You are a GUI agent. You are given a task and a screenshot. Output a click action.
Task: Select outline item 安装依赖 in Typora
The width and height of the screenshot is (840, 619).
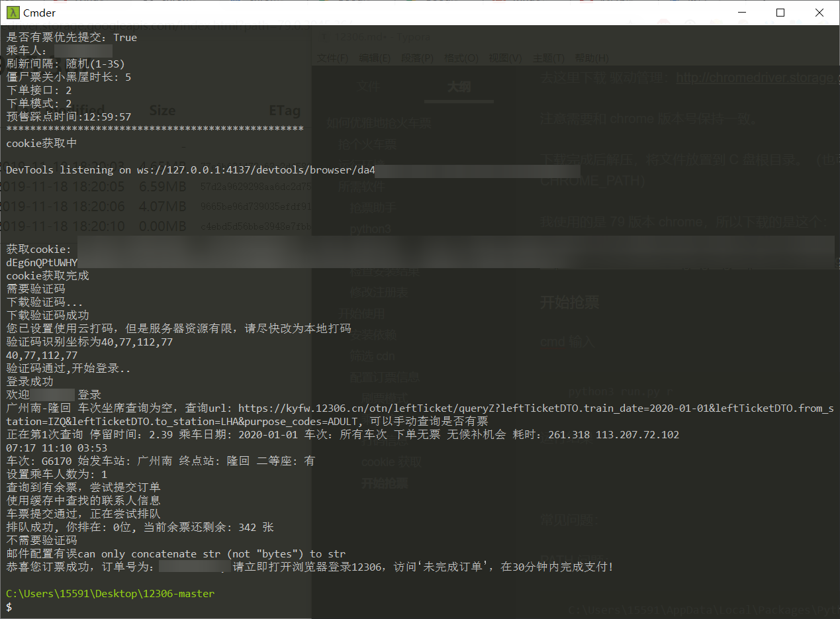[x=373, y=335]
